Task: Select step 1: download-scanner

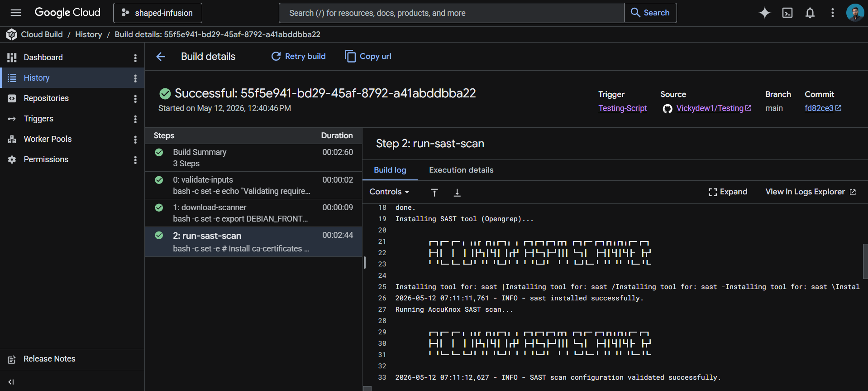Action: coord(253,213)
